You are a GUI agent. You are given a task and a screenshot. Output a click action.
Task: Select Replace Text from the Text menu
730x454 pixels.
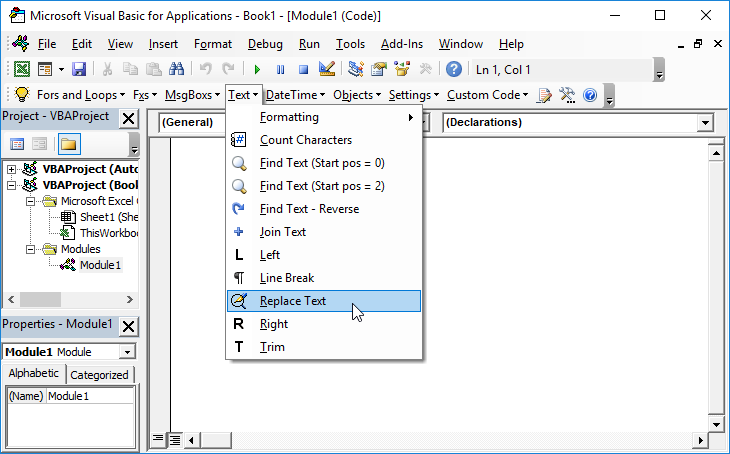(x=293, y=301)
